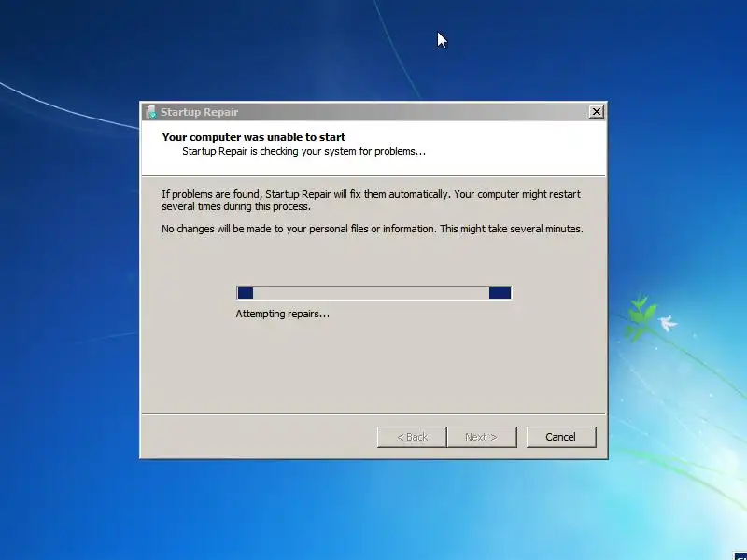Click the 'Attempting repairs...' status text

[283, 314]
